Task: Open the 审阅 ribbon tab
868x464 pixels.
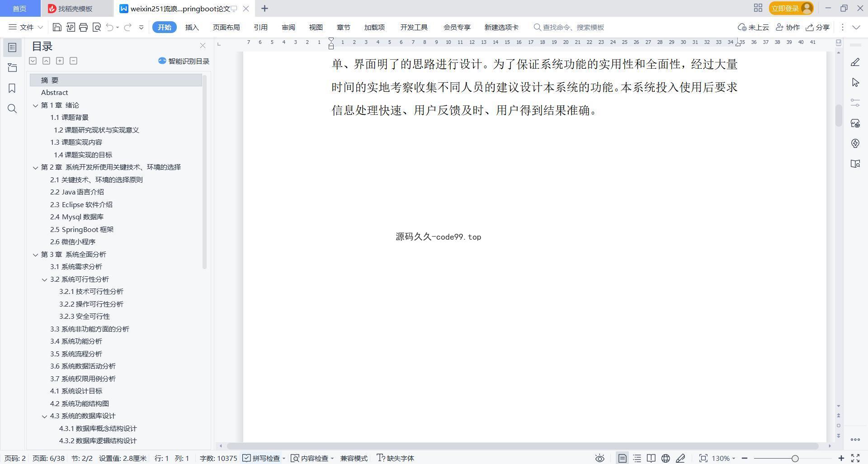Action: point(288,27)
